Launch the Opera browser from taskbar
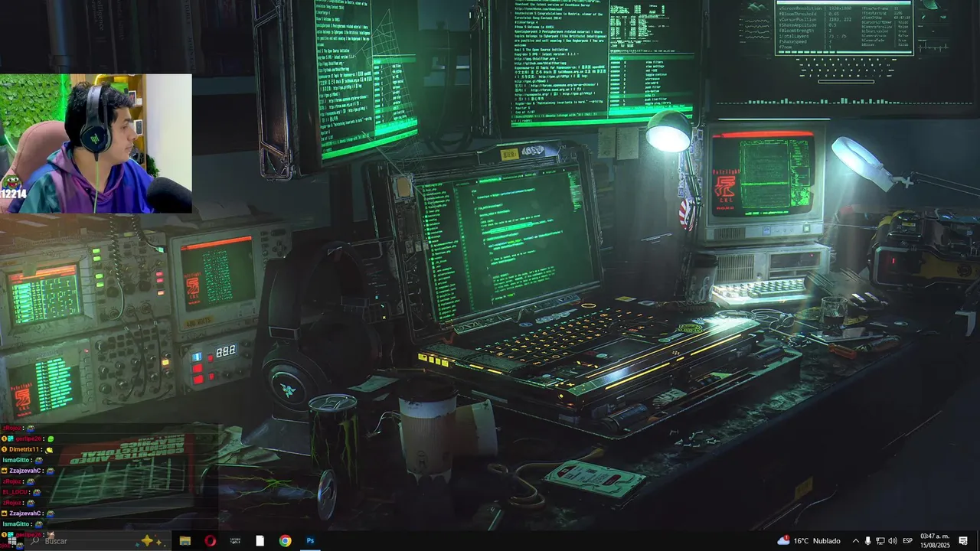Screen dimensions: 980x551 coord(210,541)
